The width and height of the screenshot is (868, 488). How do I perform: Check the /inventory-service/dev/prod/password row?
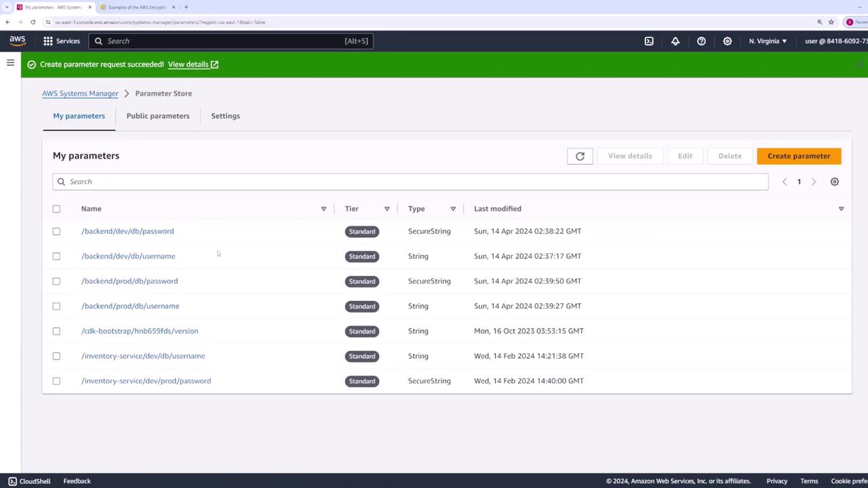click(x=56, y=381)
